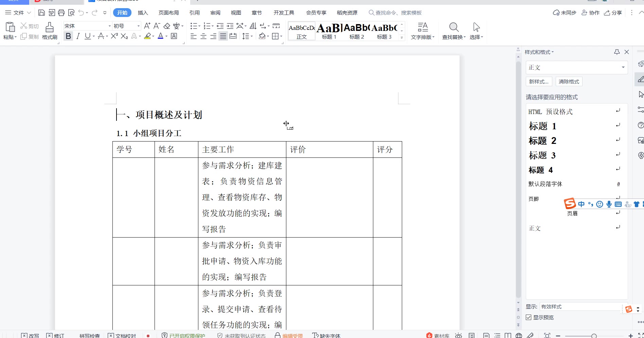Image resolution: width=644 pixels, height=338 pixels.
Task: Pin the Styles and Formatting pane
Action: tap(617, 52)
